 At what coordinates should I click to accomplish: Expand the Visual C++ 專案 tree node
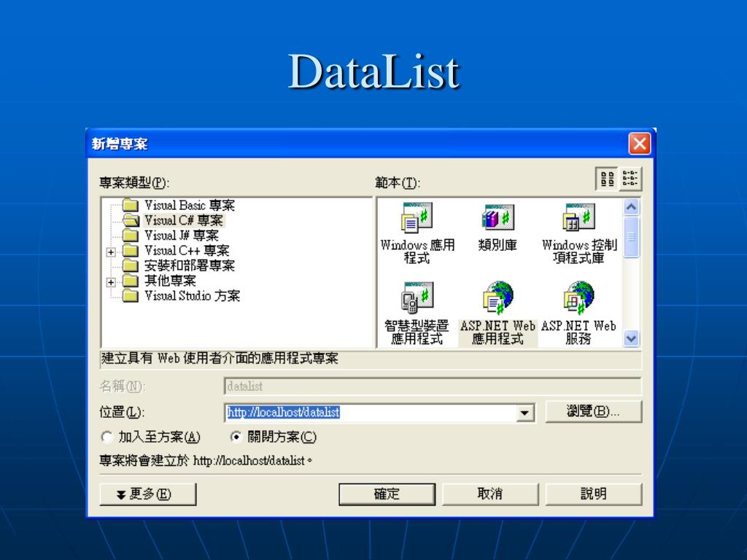click(111, 252)
